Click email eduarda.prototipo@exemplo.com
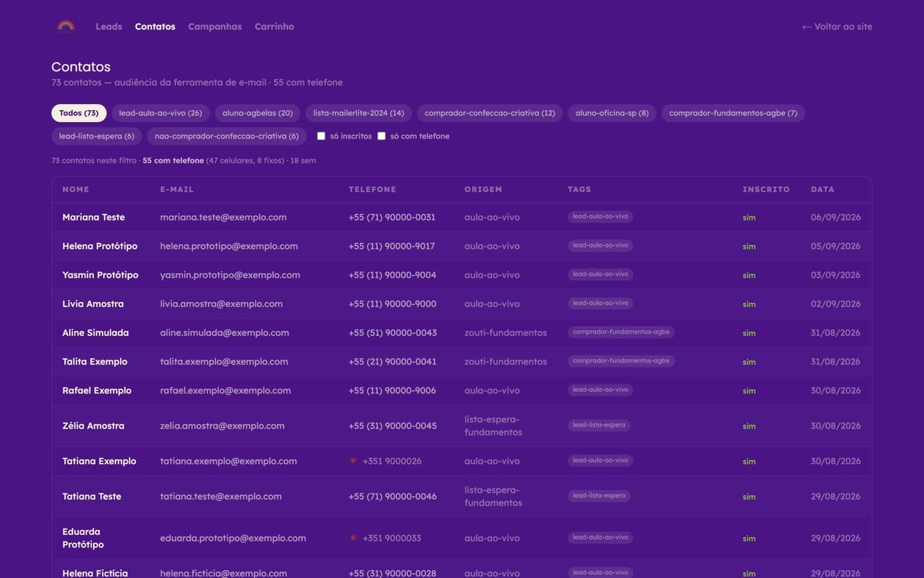The image size is (924, 578). point(233,538)
